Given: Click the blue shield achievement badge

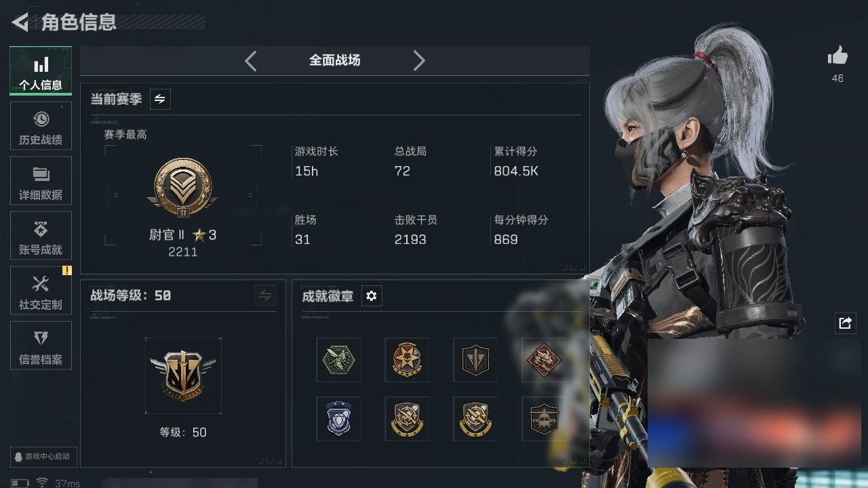Looking at the screenshot, I should click(x=338, y=419).
